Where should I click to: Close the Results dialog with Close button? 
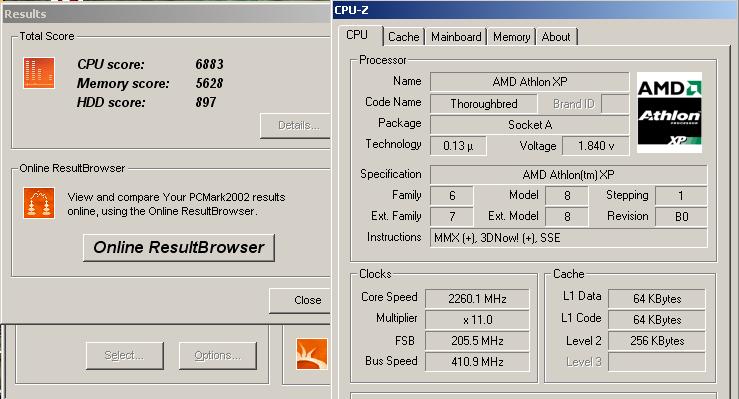point(300,300)
